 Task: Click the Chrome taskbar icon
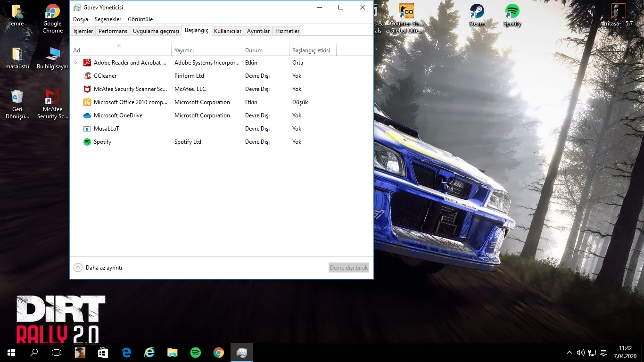219,353
